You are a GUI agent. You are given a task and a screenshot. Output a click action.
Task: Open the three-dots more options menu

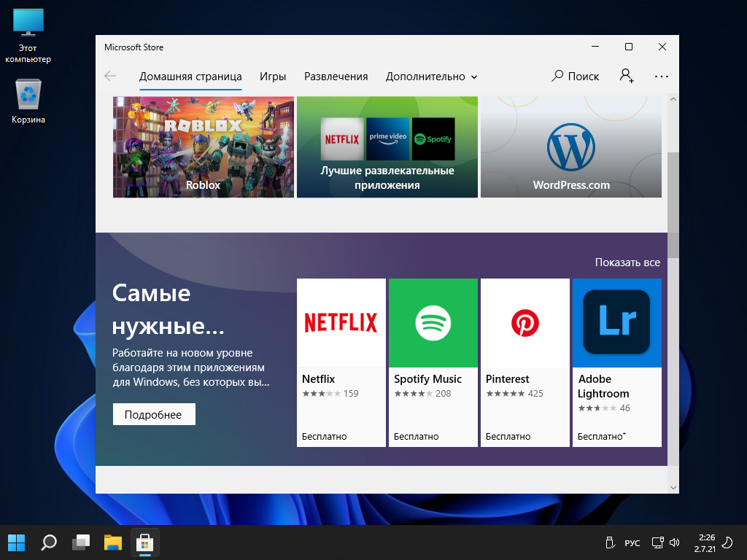(662, 76)
